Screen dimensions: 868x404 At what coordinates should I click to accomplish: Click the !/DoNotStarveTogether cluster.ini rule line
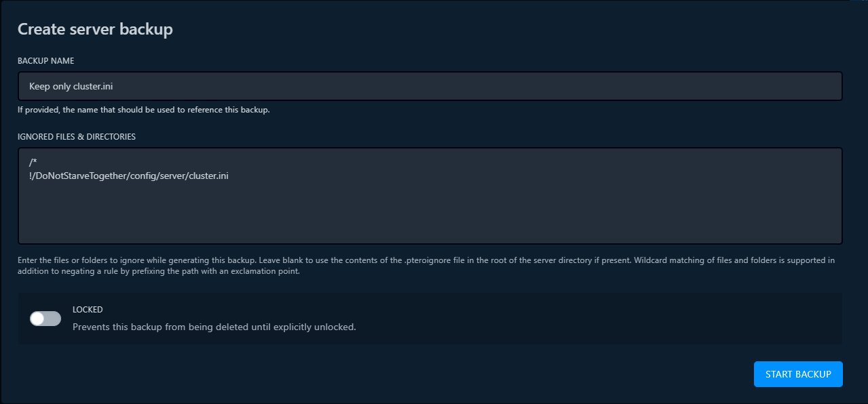[x=129, y=176]
